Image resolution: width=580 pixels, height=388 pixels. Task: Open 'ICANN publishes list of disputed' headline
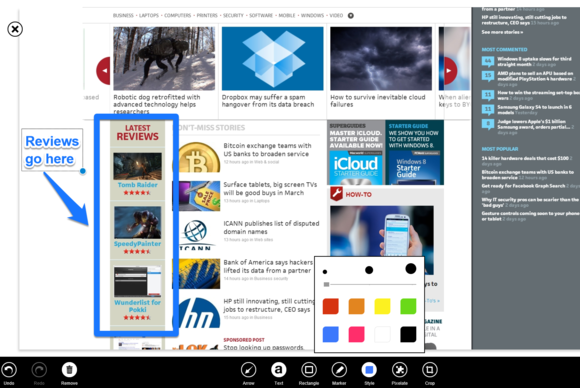point(271,227)
